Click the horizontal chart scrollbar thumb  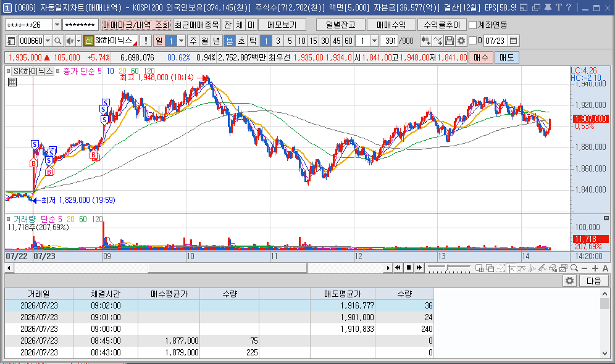[x=227, y=268]
